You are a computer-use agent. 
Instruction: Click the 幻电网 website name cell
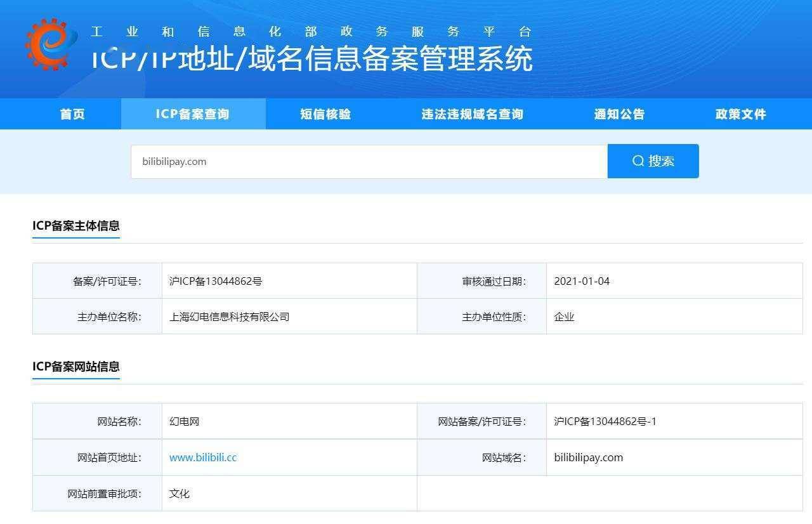[184, 421]
